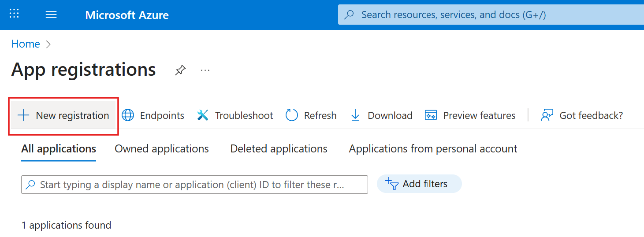Open the ellipsis more options menu
Viewport: 644px width, 237px height.
[x=205, y=70]
